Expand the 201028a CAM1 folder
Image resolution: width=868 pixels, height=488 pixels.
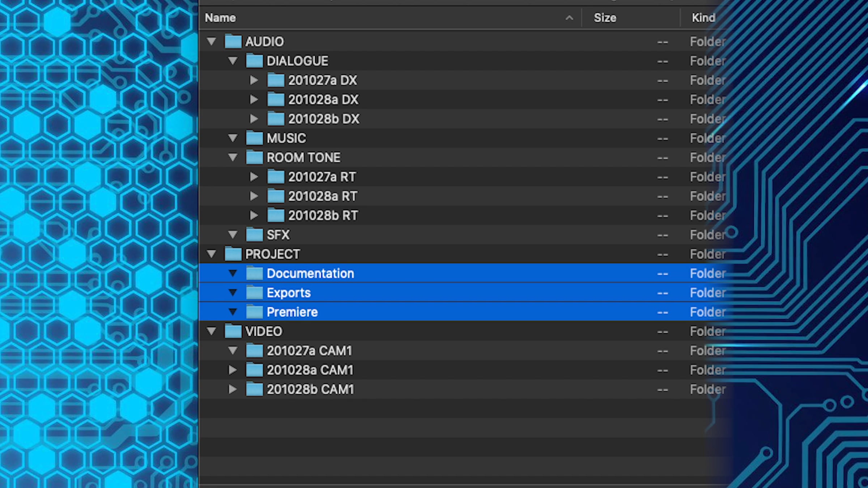233,370
